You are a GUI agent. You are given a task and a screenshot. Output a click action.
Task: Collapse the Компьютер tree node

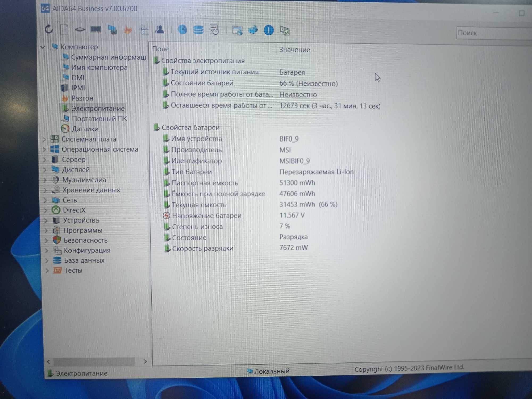coord(43,47)
